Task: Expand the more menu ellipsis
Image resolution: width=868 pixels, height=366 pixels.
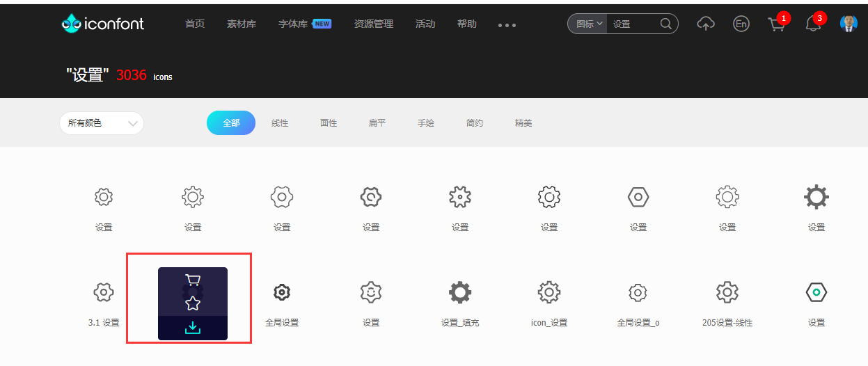Action: [507, 25]
